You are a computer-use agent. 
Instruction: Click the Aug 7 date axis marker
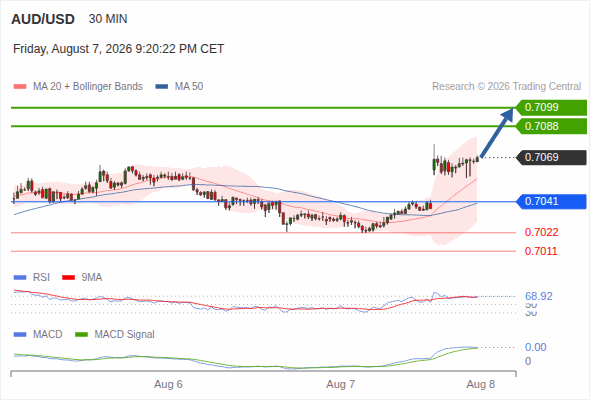tap(341, 384)
